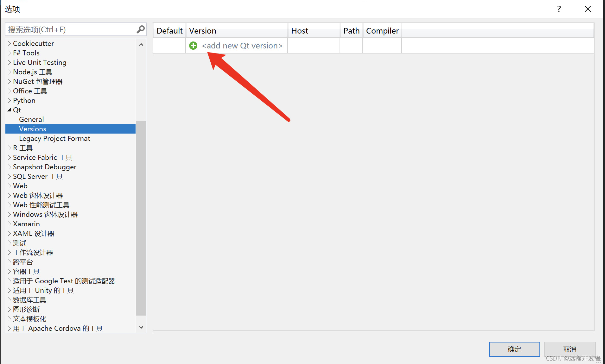Click the 确定 button

coord(514,349)
